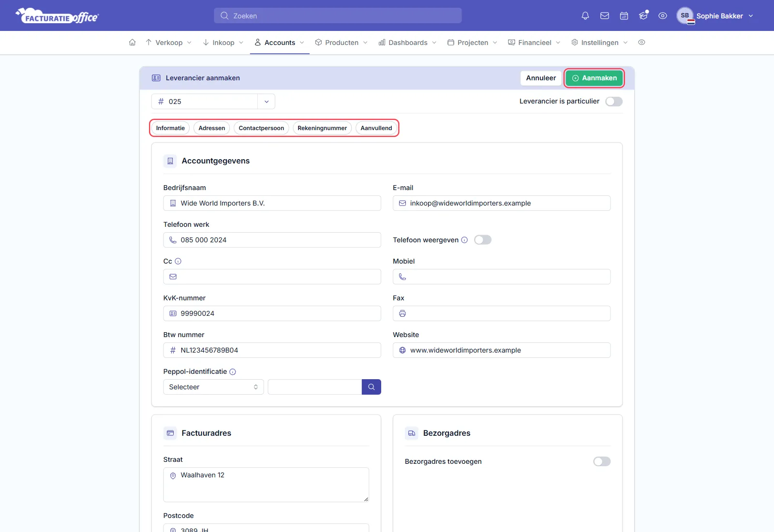Screen dimensions: 774x532
Task: Click the Bezorgadres truck icon
Action: tap(412, 433)
